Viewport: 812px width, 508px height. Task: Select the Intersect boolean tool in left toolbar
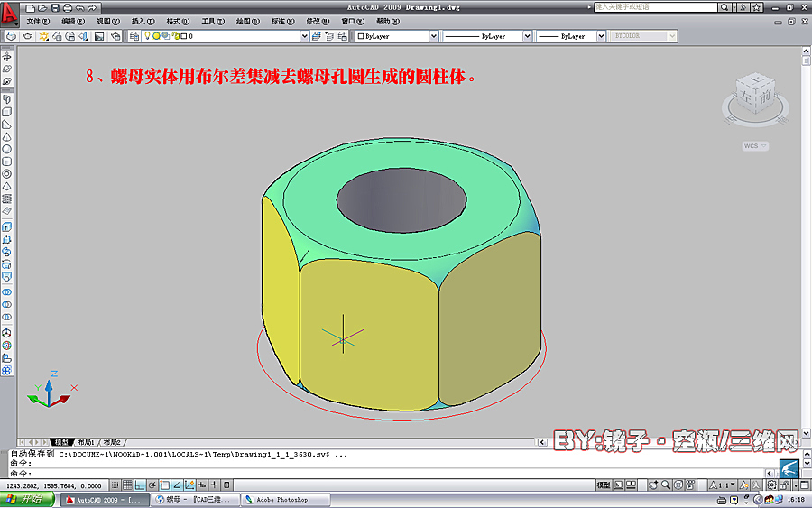6,317
